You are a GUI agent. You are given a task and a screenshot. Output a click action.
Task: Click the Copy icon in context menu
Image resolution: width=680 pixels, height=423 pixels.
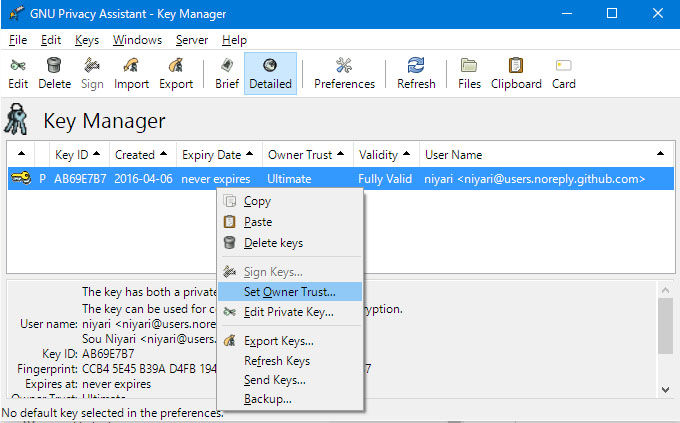229,201
